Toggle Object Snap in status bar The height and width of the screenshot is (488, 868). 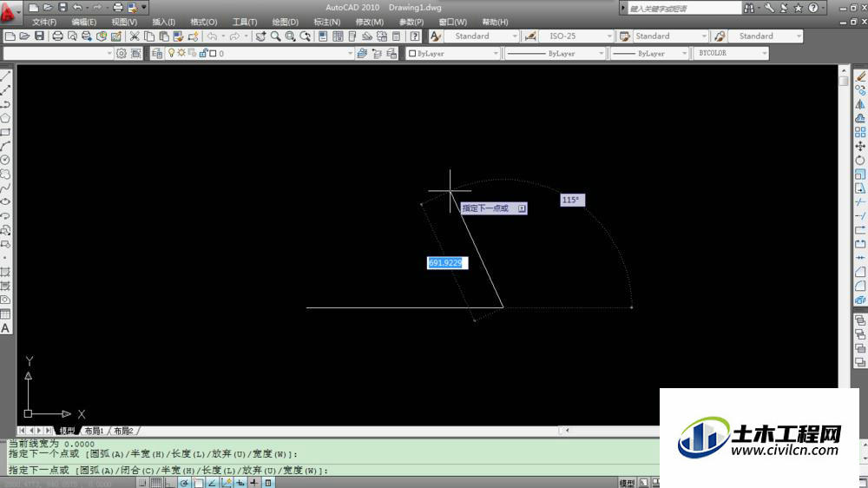[x=198, y=483]
